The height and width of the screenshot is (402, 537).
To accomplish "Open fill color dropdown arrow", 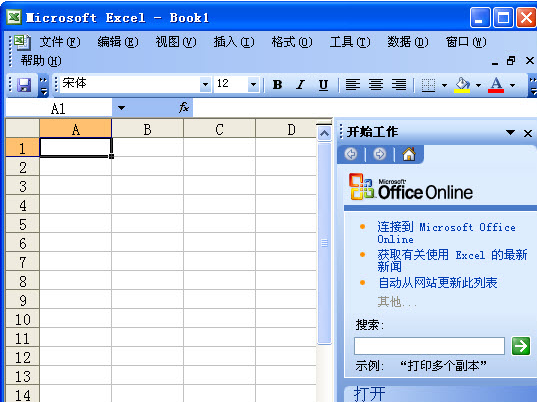I will 478,85.
